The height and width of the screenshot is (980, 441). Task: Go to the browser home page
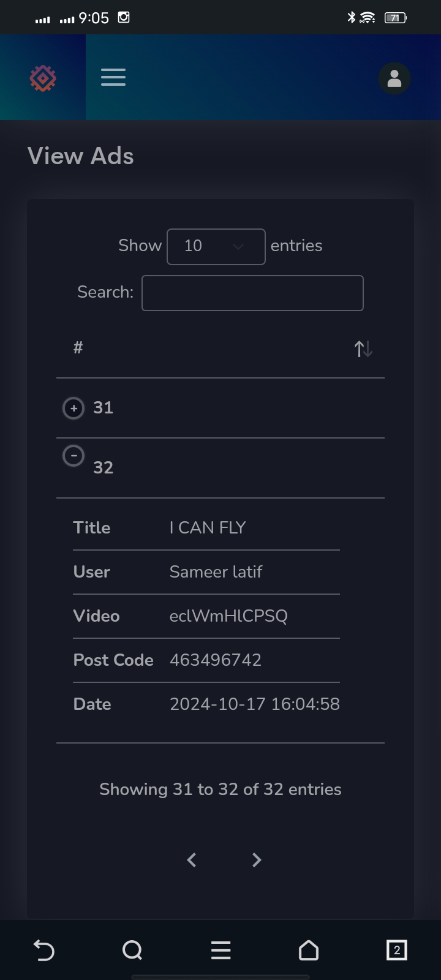(309, 950)
